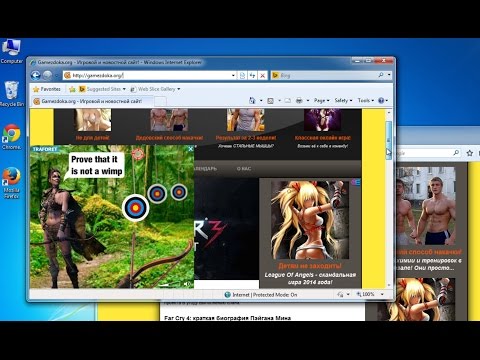The image size is (480, 360).
Task: Click the vertical scrollbar thumb
Action: pyautogui.click(x=389, y=140)
